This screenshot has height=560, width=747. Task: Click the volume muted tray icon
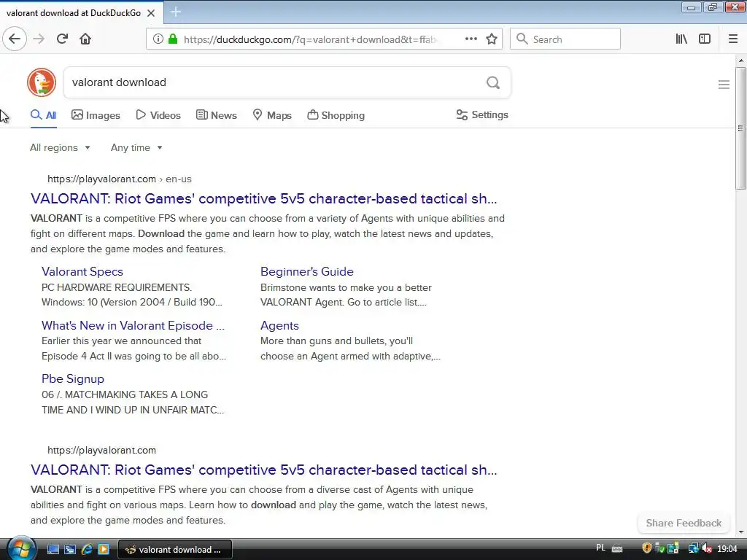click(708, 549)
